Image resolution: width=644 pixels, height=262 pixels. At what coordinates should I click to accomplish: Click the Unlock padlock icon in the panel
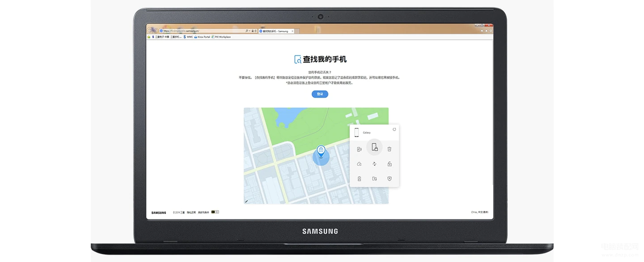pos(390,164)
